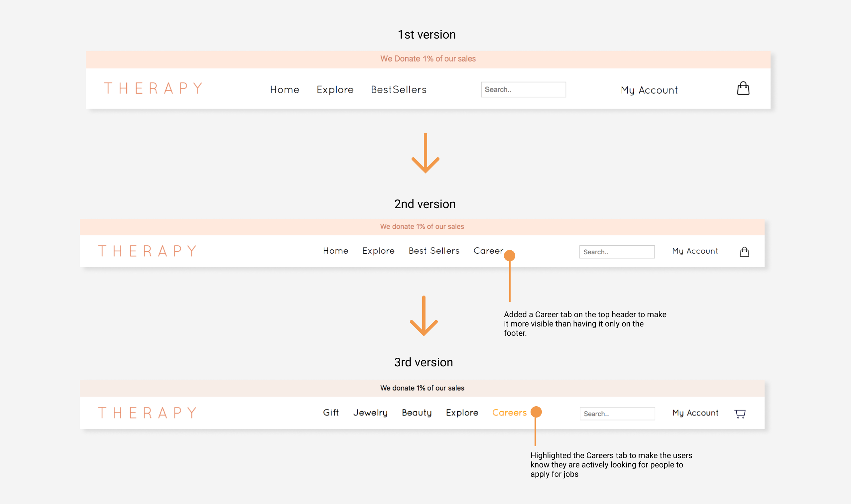The width and height of the screenshot is (851, 504).
Task: Open the Career tab in 2nd version
Action: coord(488,251)
